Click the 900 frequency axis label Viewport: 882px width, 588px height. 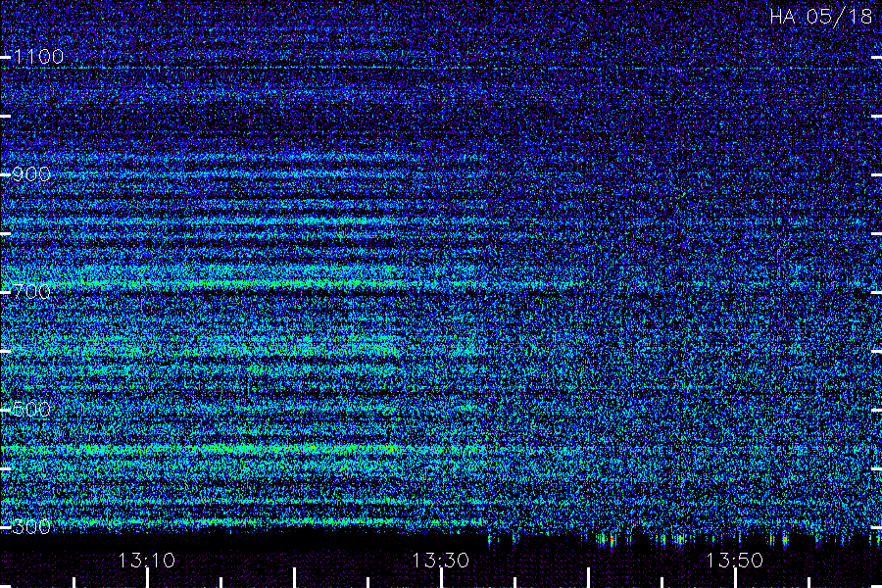pyautogui.click(x=31, y=174)
